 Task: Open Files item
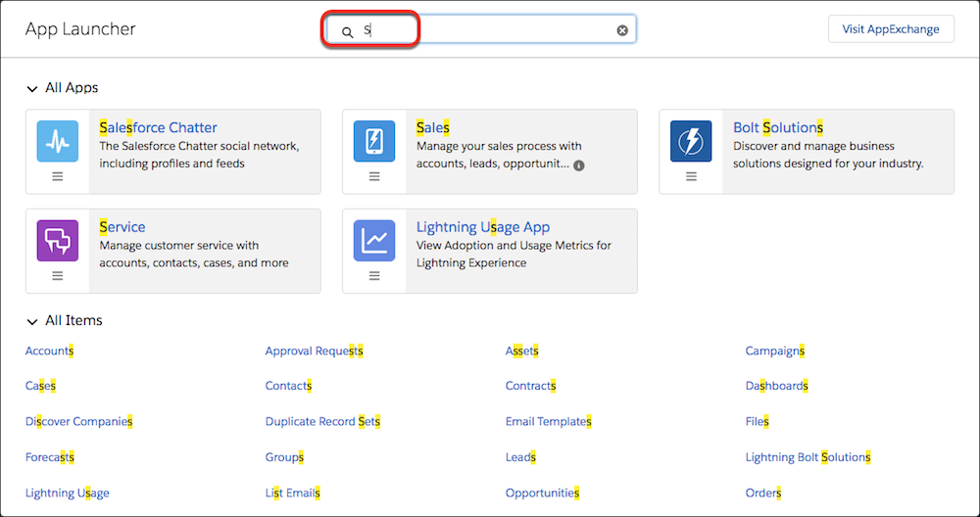click(757, 421)
